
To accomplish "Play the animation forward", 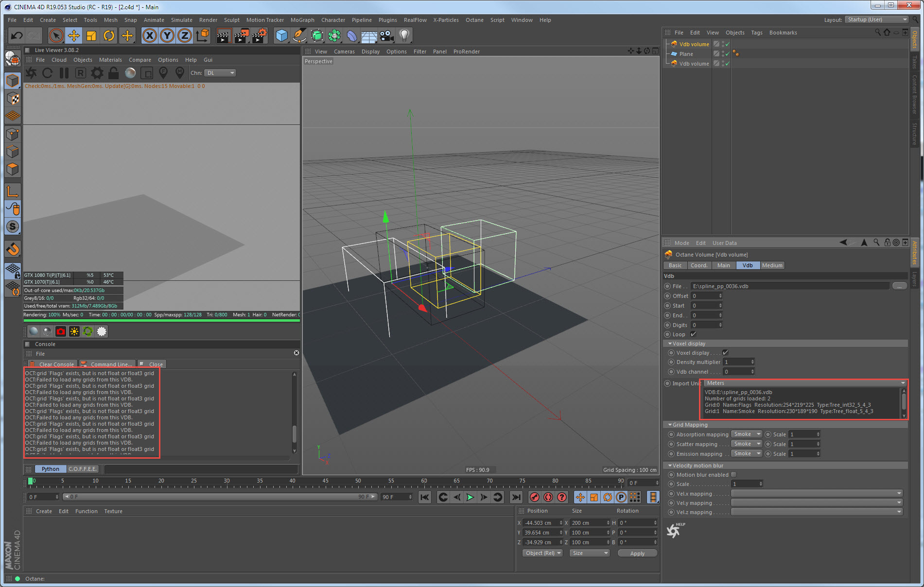I will coord(470,497).
